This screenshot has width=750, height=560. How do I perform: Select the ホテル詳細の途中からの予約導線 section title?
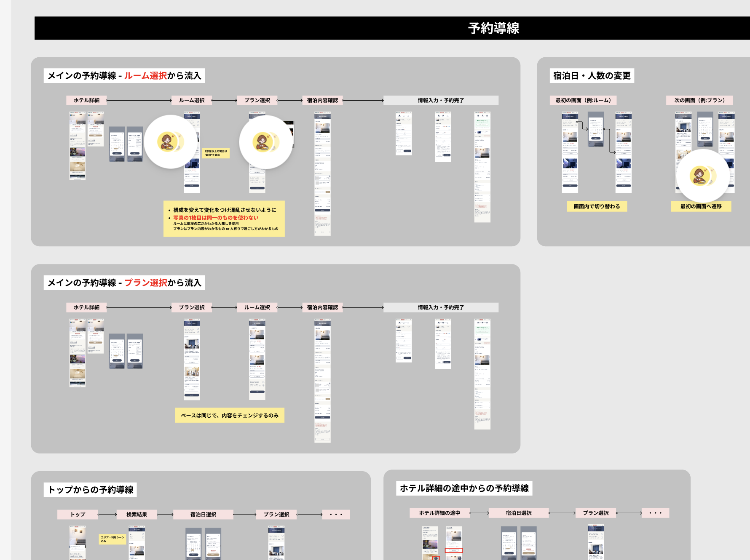pos(464,488)
